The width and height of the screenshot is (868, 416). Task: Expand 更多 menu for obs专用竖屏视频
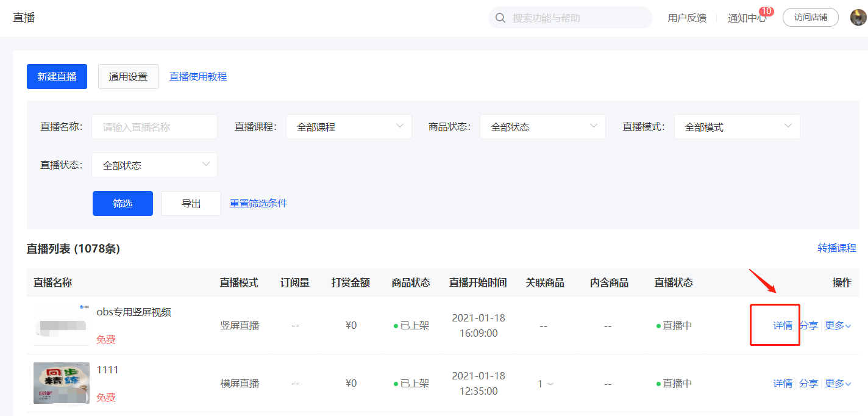point(838,326)
